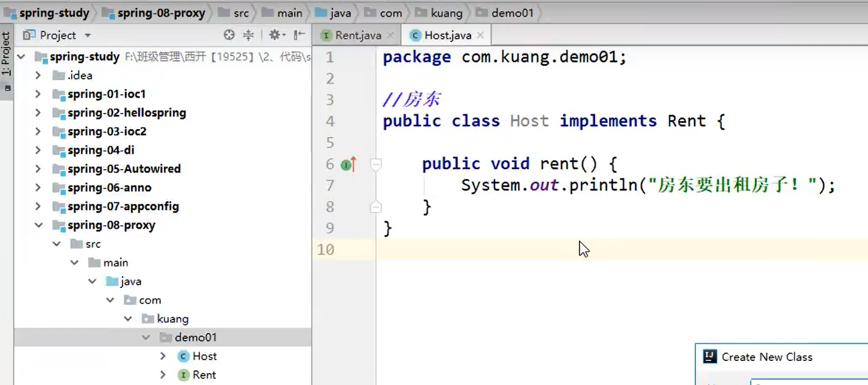Select the spring-07-appconfig module

click(123, 207)
